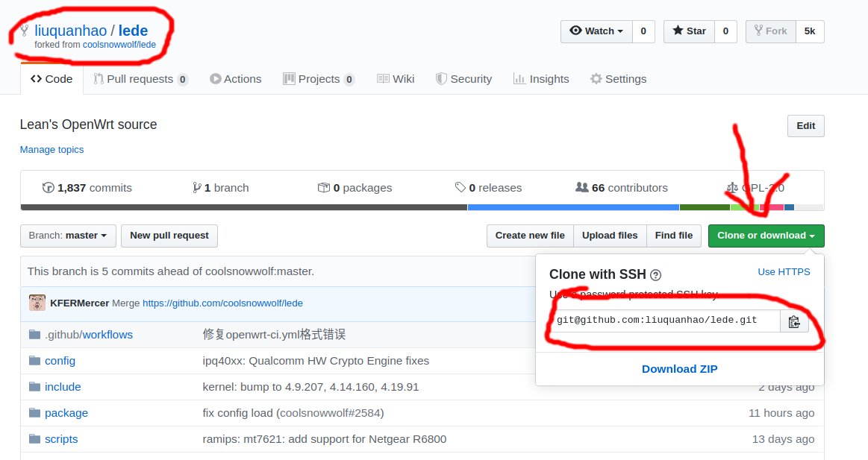
Task: Click the folder icon for .github row
Action: [x=35, y=335]
